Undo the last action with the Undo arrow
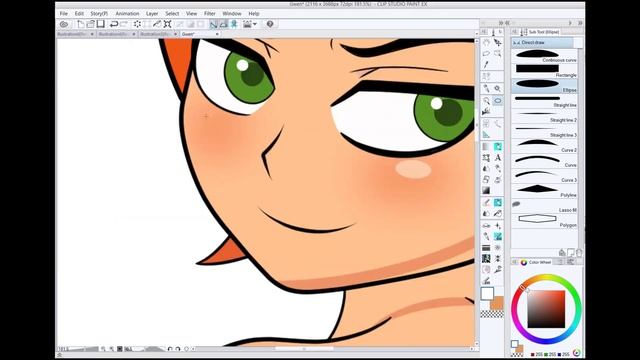Screen dimensions: 640x360 click(x=114, y=24)
